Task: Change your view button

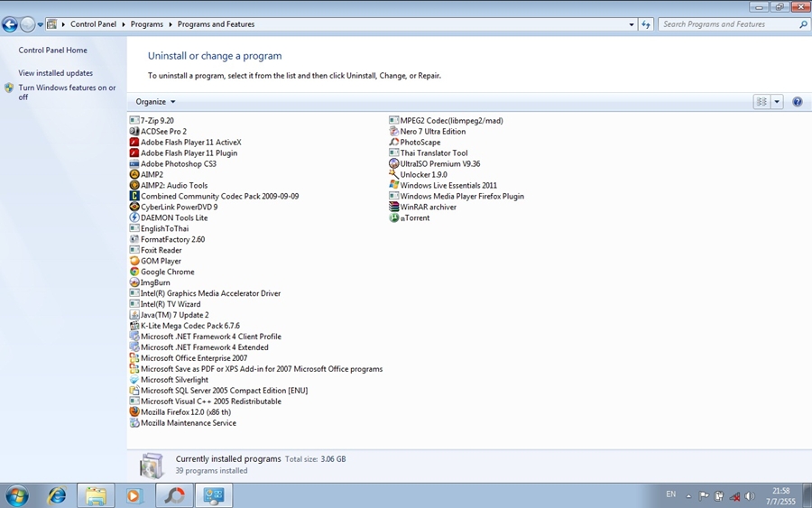Action: click(x=761, y=101)
